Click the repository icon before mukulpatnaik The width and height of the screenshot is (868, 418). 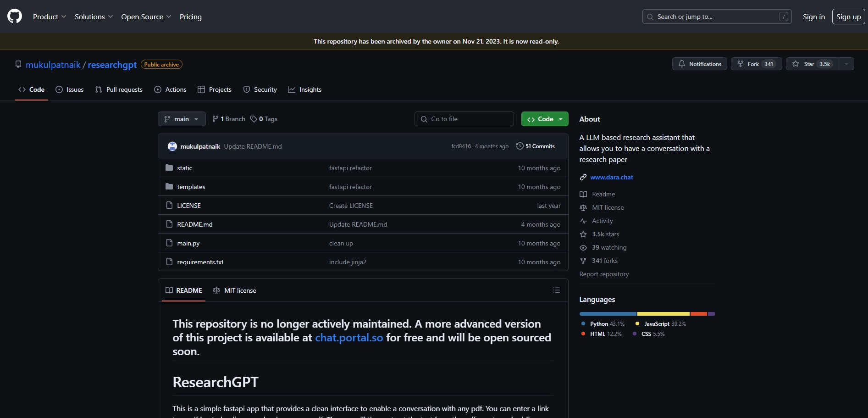(18, 64)
